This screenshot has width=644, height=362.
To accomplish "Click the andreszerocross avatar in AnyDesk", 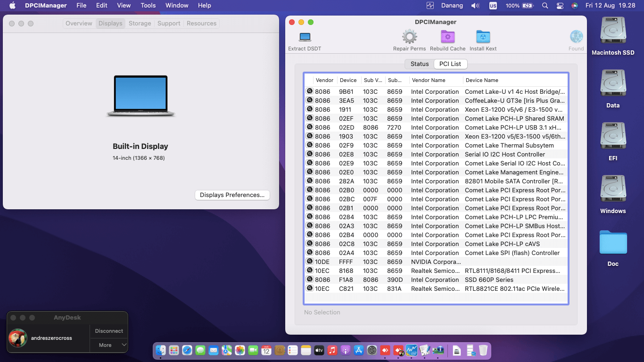I will point(18,338).
